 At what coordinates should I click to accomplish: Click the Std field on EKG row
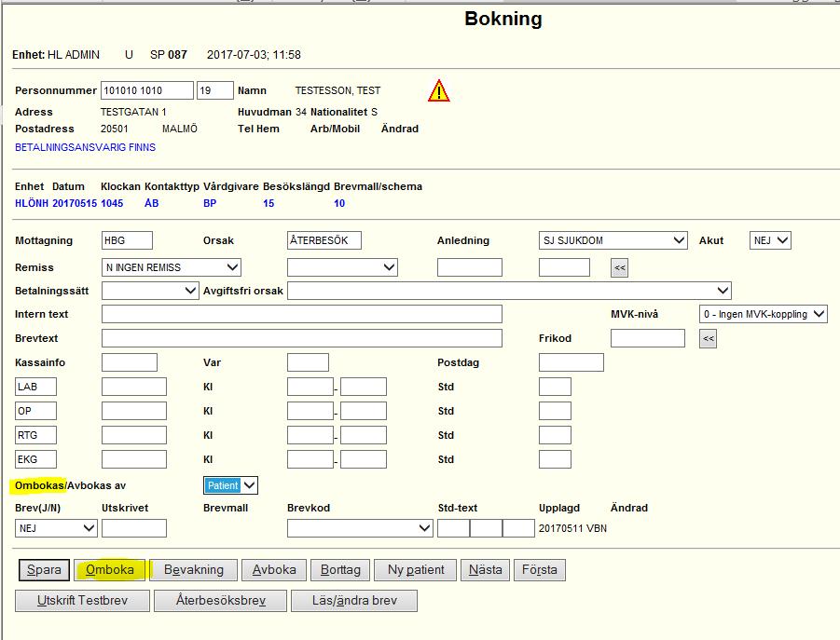pyautogui.click(x=555, y=459)
